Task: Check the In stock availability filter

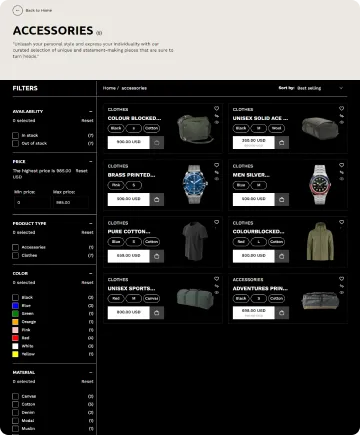Action: pyautogui.click(x=15, y=135)
